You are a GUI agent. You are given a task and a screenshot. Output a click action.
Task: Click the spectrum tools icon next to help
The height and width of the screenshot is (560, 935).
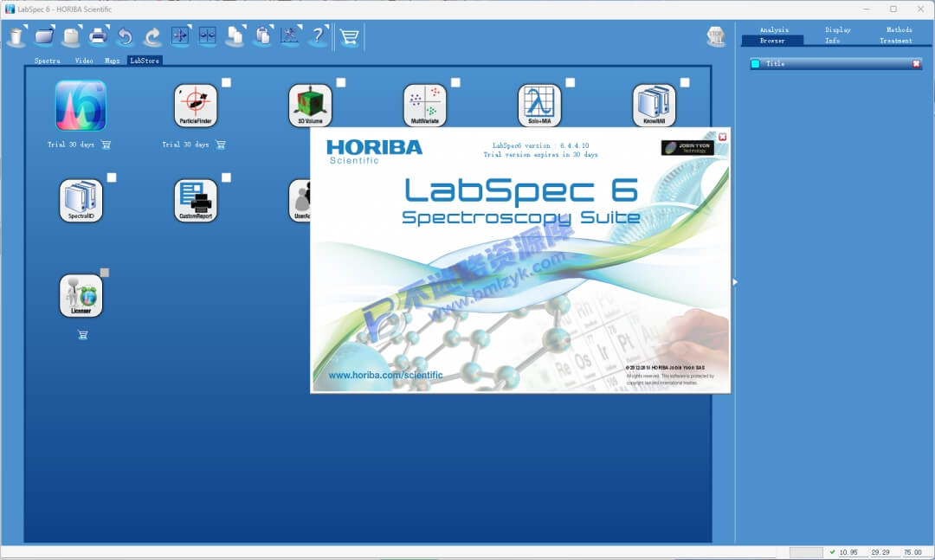291,36
